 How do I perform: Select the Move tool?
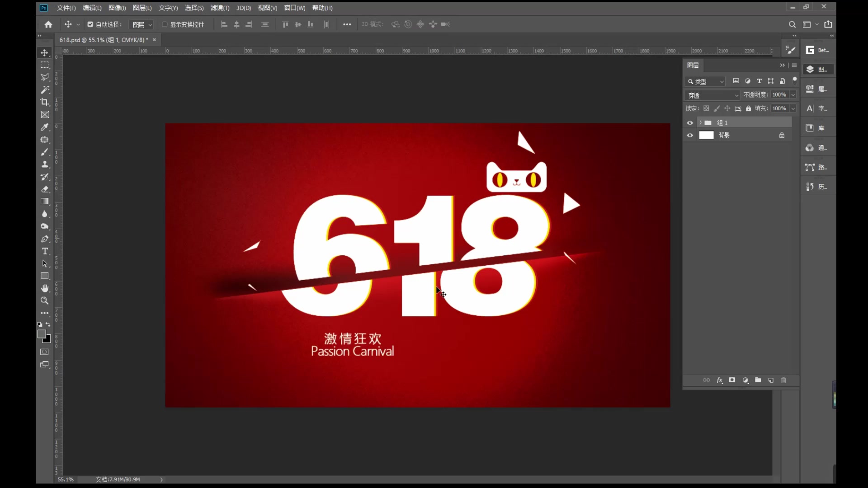pyautogui.click(x=44, y=53)
